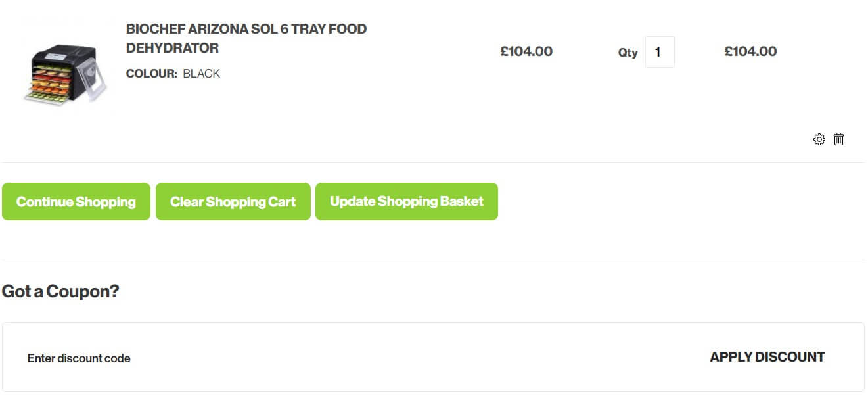Select the subtotal amount right of the quantity box
Viewport: 868px width, 407px height.
click(x=750, y=51)
